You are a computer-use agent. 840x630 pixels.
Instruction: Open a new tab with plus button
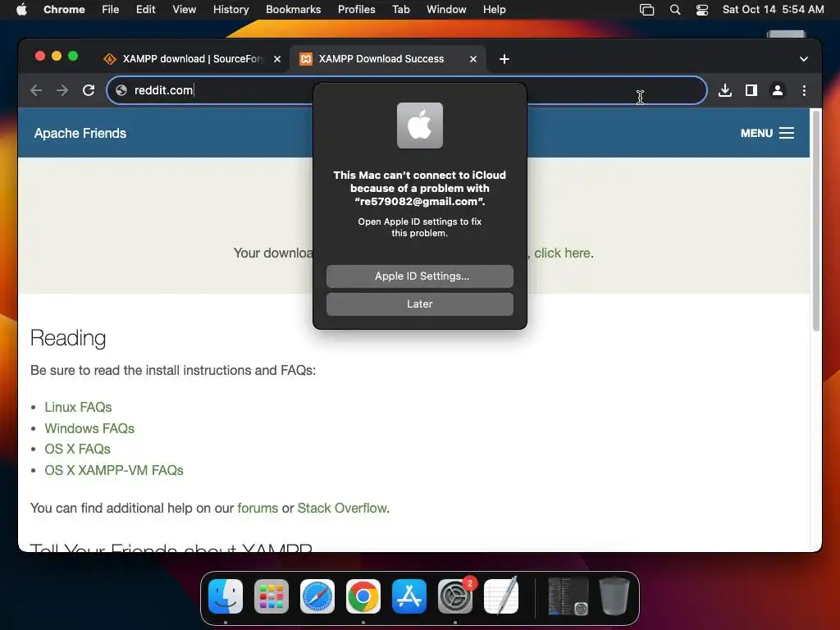tap(504, 59)
